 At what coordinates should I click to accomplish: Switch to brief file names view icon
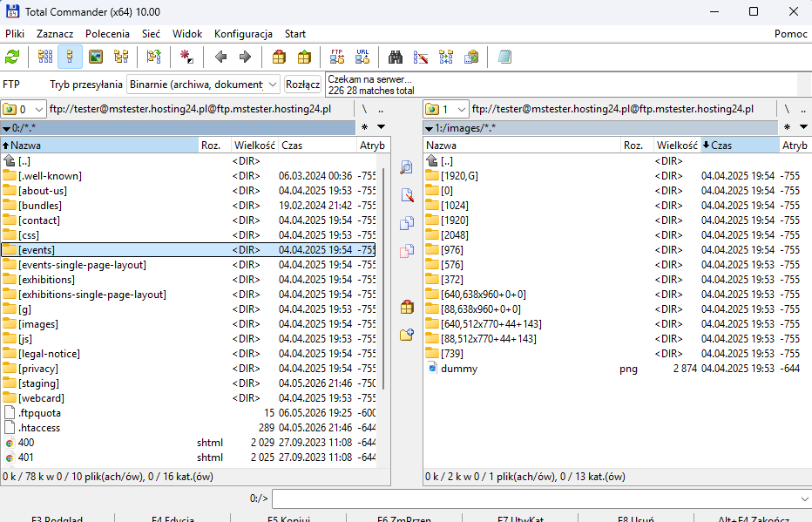tap(45, 57)
